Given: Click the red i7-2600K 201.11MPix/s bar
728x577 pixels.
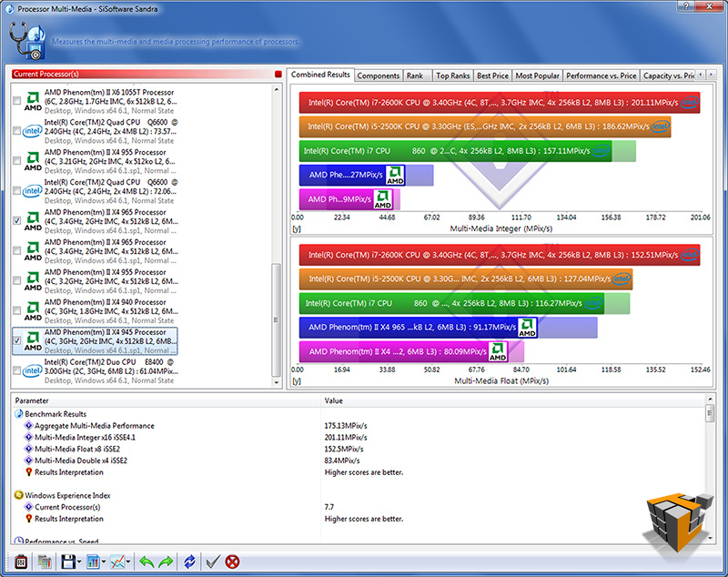Looking at the screenshot, I should coord(499,103).
